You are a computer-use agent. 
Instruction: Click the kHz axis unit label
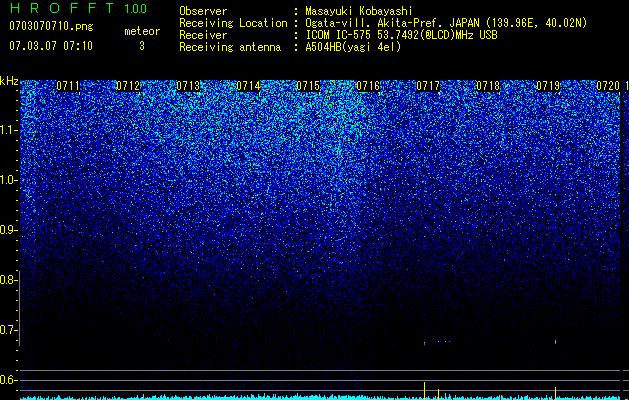pos(9,81)
